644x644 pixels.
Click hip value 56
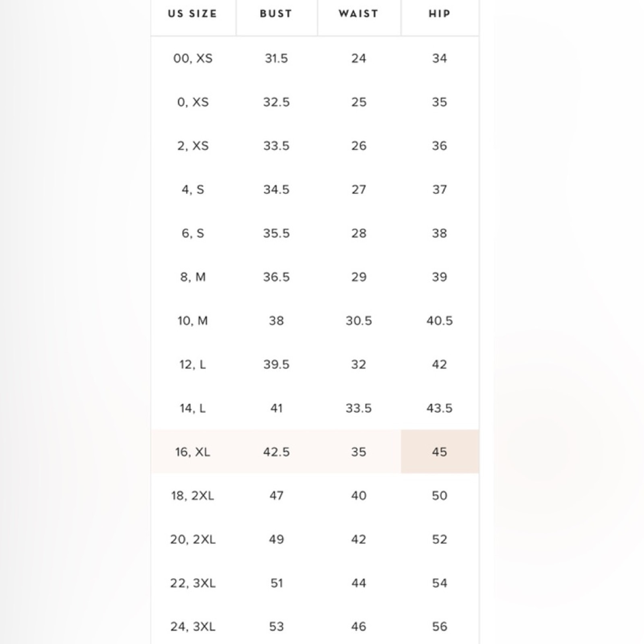440,627
